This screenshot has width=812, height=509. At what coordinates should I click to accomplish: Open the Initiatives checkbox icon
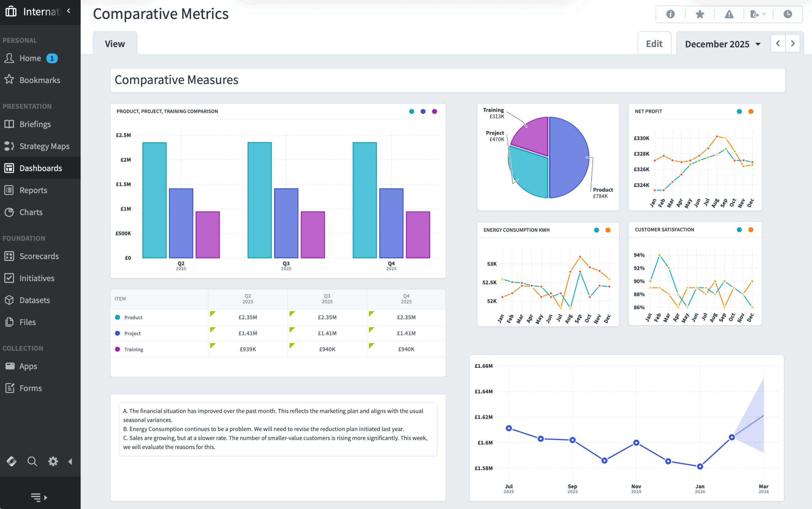(9, 278)
